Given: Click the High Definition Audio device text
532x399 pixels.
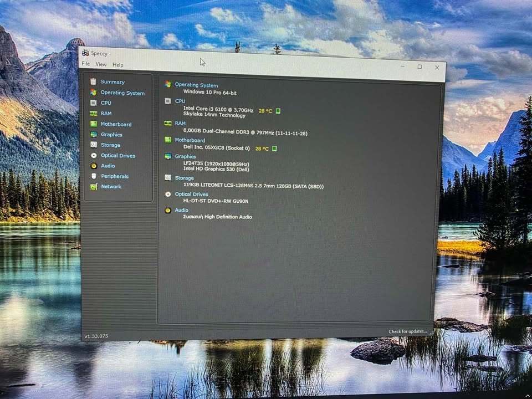Looking at the screenshot, I should tap(217, 217).
